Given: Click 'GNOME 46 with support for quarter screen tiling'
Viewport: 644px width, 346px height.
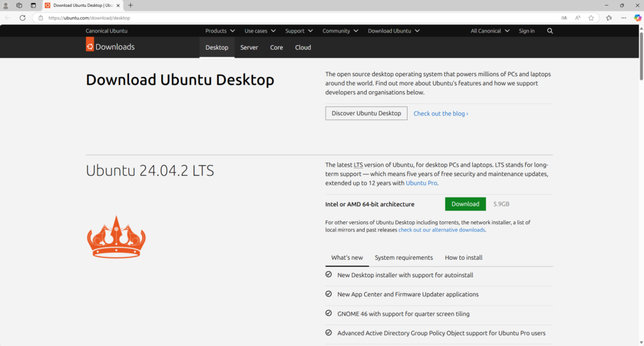Looking at the screenshot, I should pos(403,313).
